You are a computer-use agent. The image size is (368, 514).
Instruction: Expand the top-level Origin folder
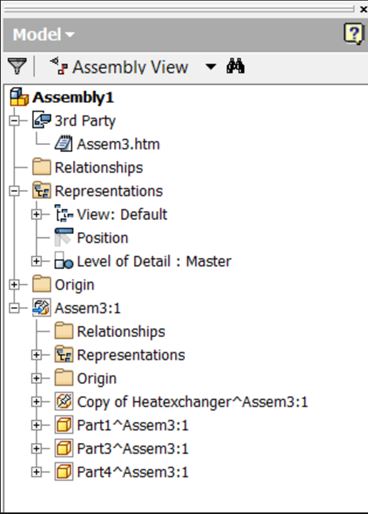[x=14, y=285]
